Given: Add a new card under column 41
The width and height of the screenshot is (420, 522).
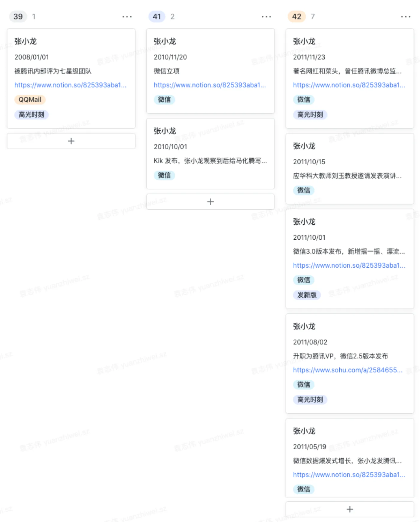Looking at the screenshot, I should tap(210, 202).
